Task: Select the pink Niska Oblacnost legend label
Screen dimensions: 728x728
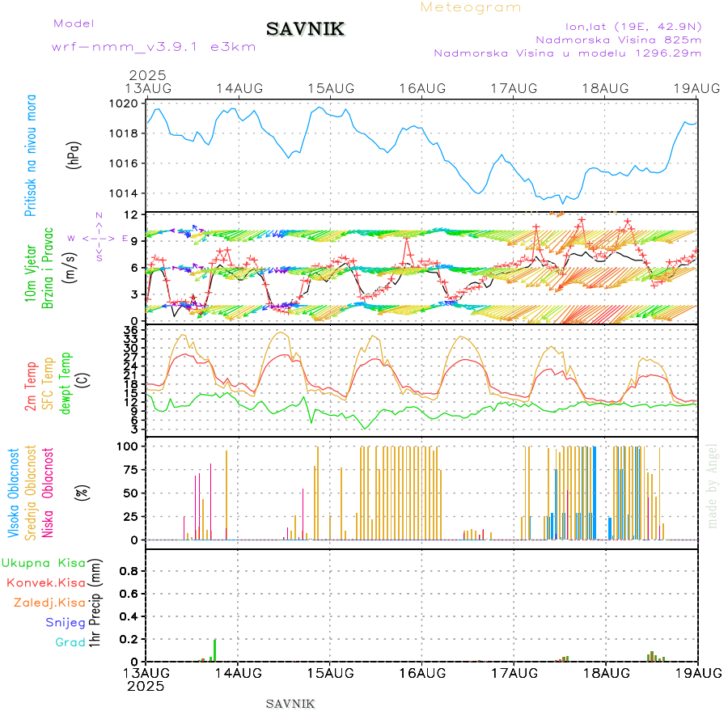Action: pos(48,492)
